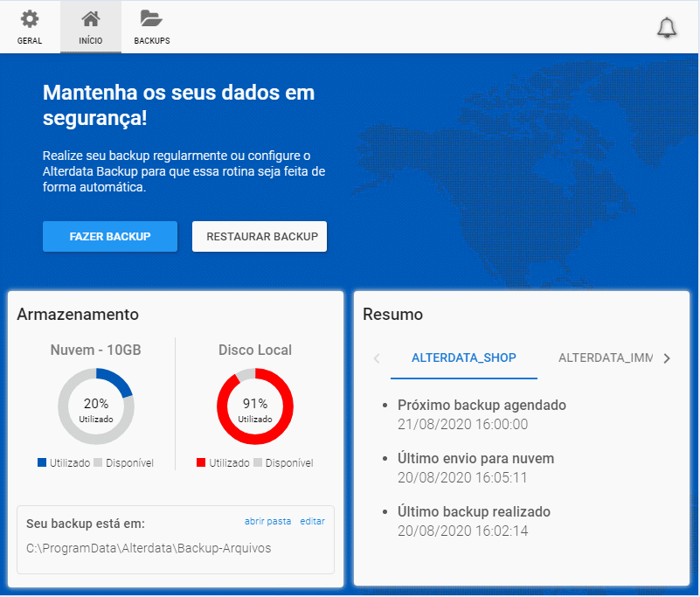
Task: Click the Início home icon
Action: click(91, 18)
